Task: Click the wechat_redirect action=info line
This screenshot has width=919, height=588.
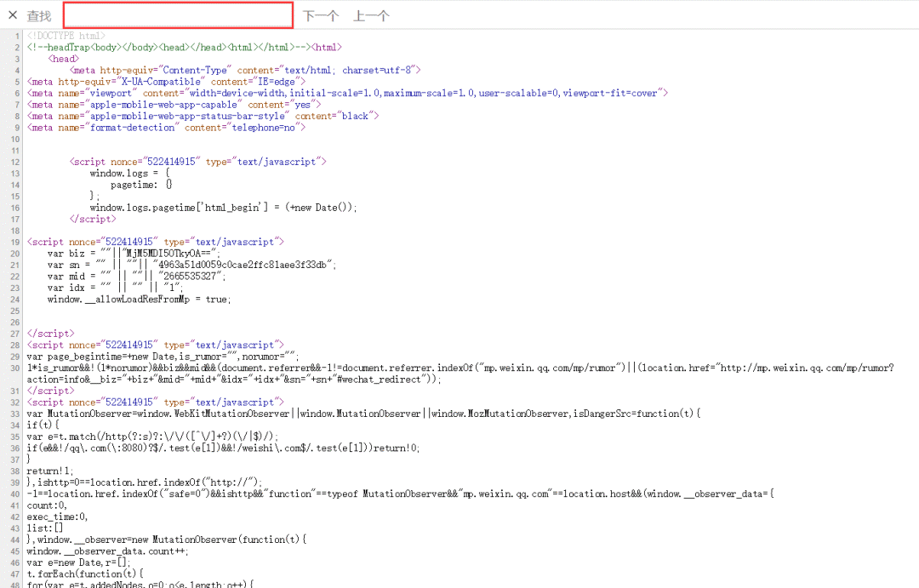Action: (234, 380)
